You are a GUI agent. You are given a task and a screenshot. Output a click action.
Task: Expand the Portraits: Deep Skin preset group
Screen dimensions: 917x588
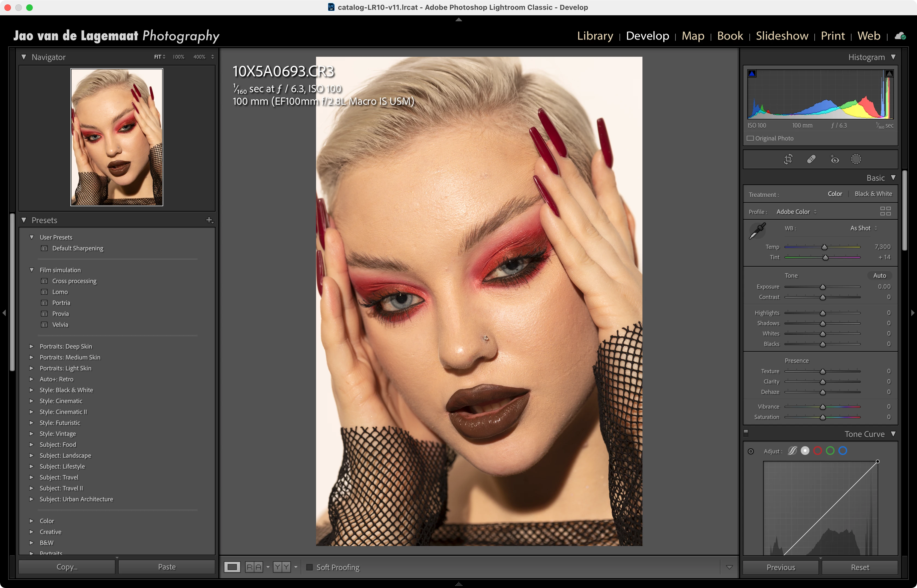32,346
